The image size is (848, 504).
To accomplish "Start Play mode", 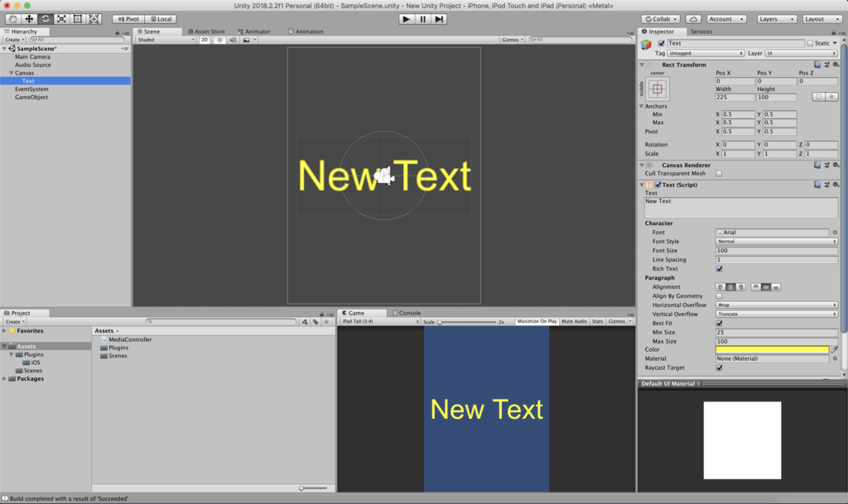I will [406, 19].
